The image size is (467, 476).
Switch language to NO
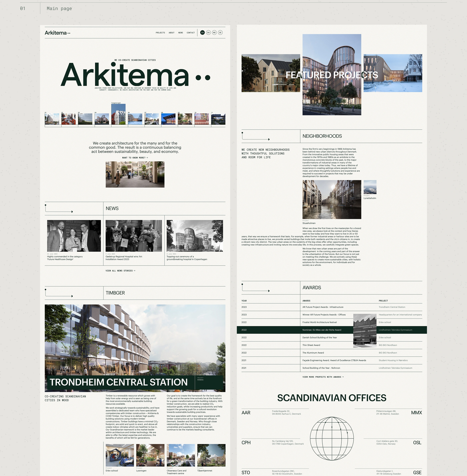(214, 33)
